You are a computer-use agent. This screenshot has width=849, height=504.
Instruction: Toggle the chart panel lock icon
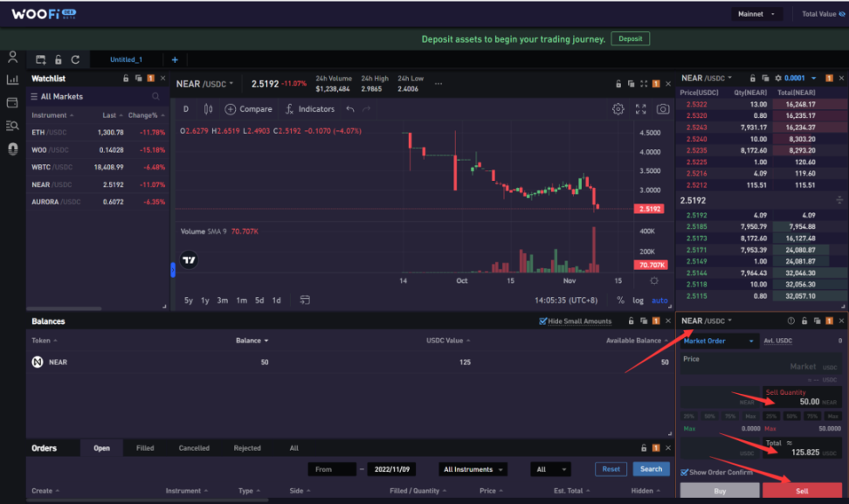point(618,84)
